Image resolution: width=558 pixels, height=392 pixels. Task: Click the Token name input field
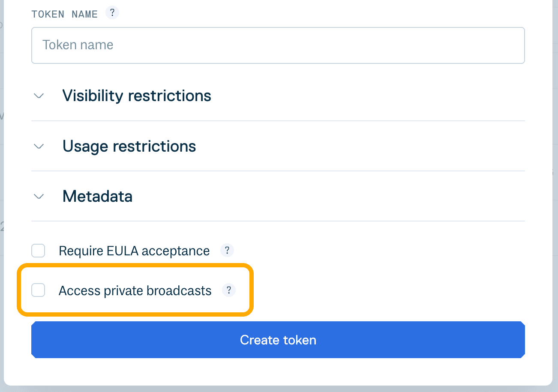pyautogui.click(x=278, y=45)
